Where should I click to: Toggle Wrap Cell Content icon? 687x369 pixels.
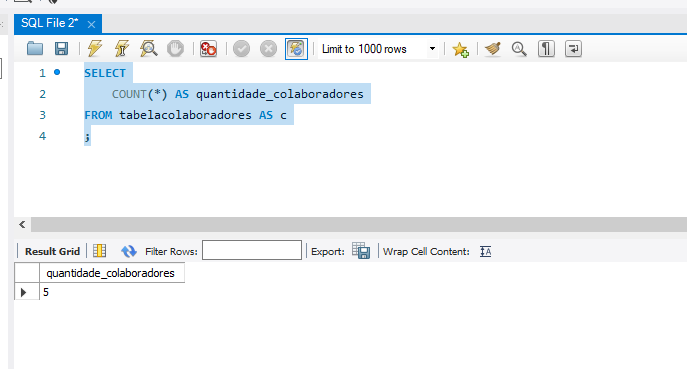(485, 252)
